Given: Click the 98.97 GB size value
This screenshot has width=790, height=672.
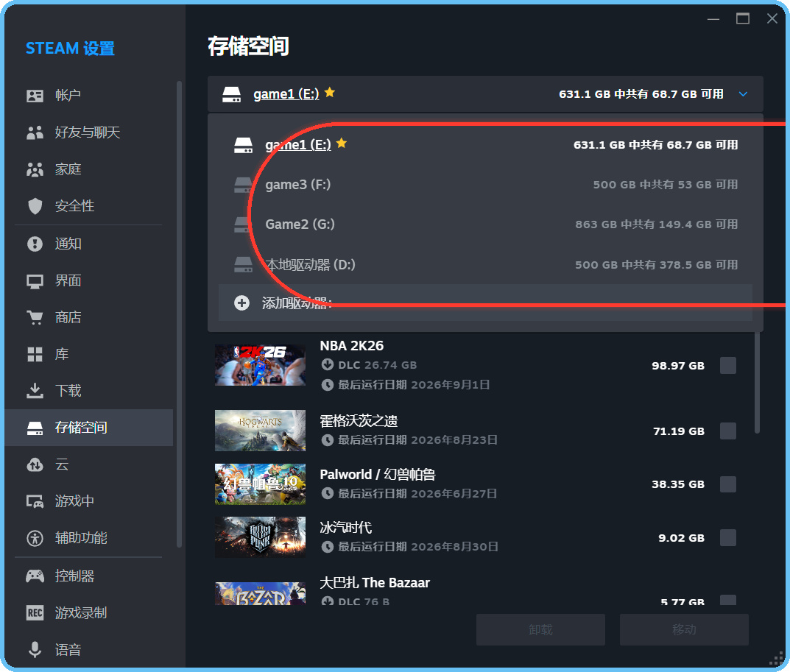Looking at the screenshot, I should point(678,366).
